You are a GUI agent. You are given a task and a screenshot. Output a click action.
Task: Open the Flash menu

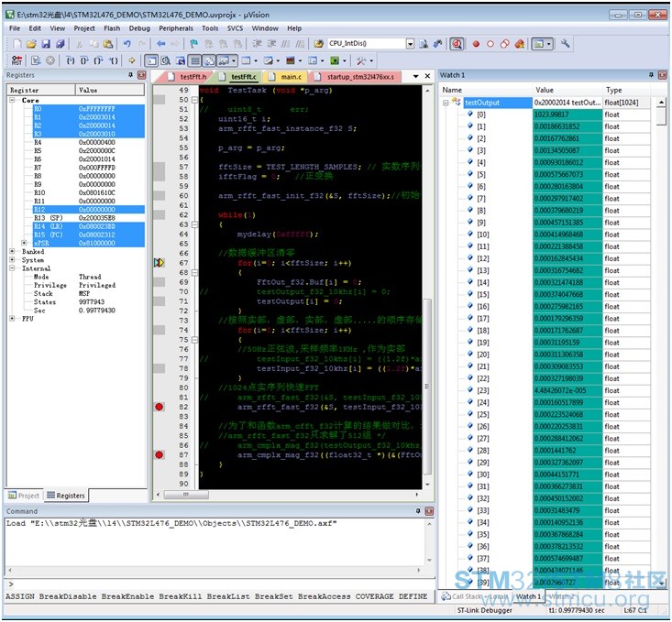112,28
